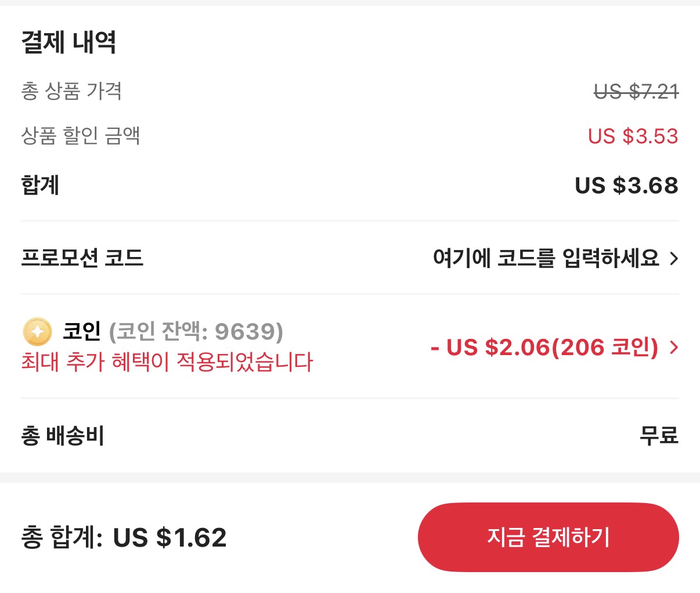Click the 총 합계 US $1.62 final total
This screenshot has width=700, height=593.
125,537
